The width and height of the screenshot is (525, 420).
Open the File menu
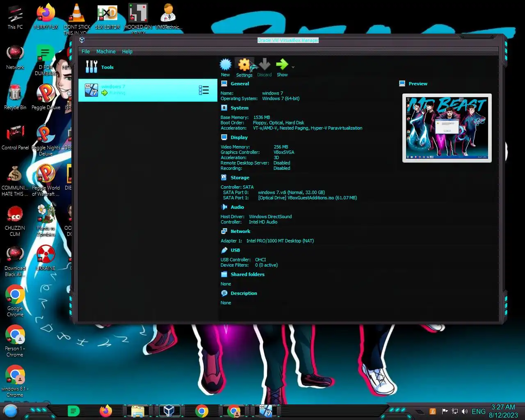(86, 52)
